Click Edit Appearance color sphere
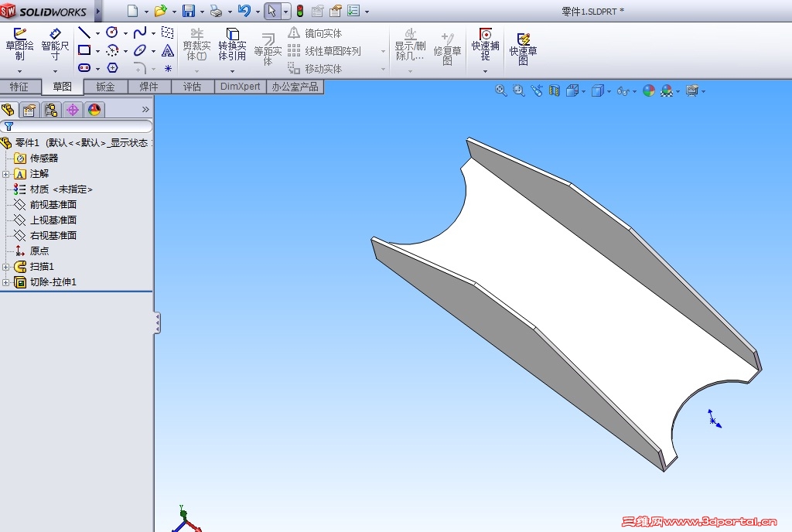The width and height of the screenshot is (792, 532). tap(649, 90)
